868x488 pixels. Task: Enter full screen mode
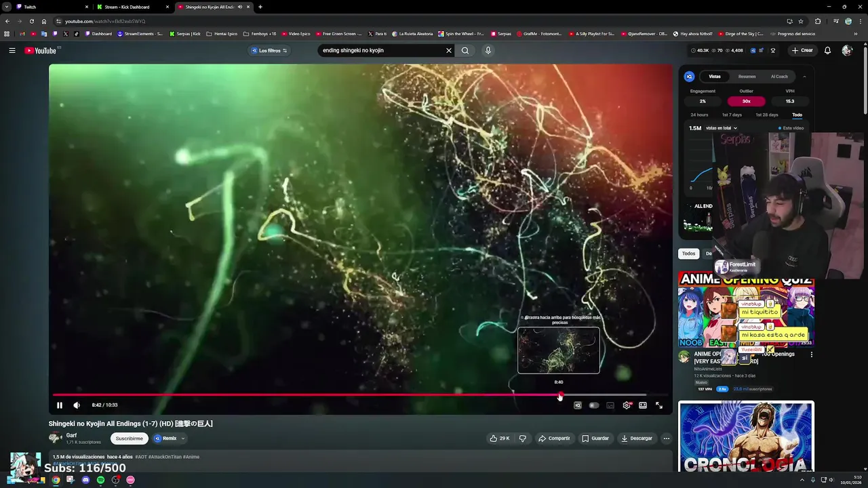tap(659, 405)
